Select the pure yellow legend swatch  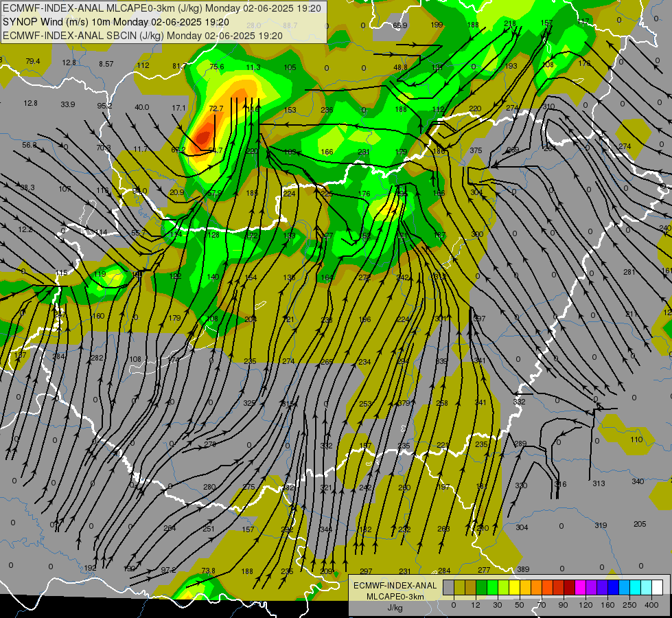514,588
